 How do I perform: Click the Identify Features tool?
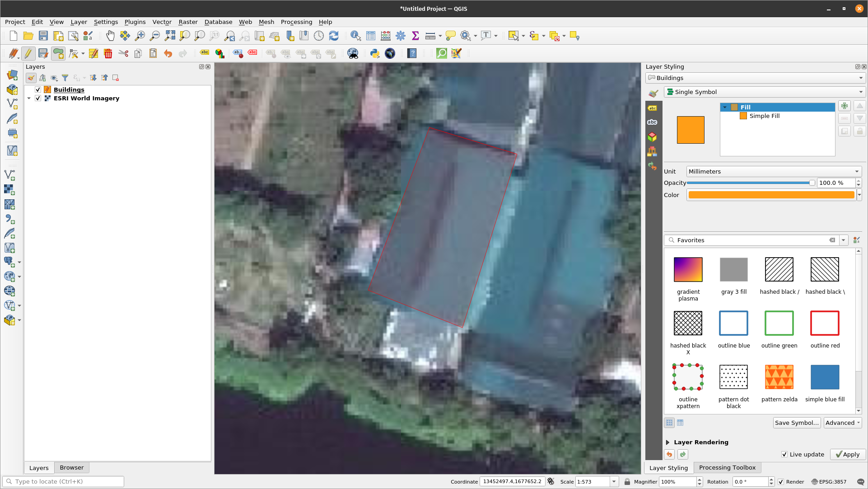tap(355, 36)
